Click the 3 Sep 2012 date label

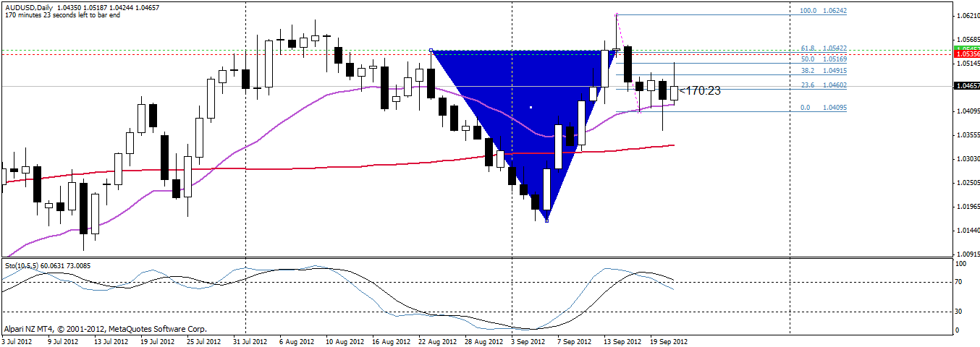(x=528, y=341)
